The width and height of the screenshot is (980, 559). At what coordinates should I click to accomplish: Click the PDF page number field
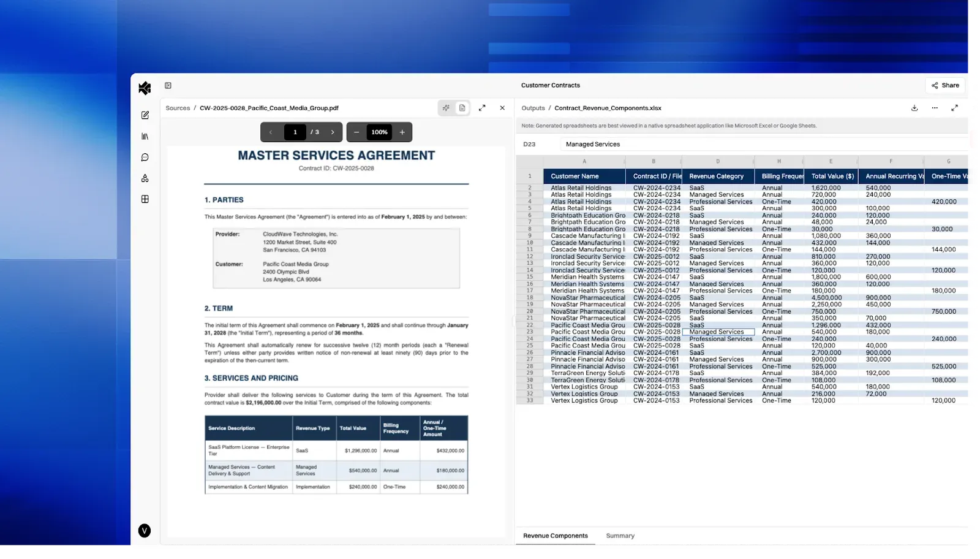click(295, 132)
